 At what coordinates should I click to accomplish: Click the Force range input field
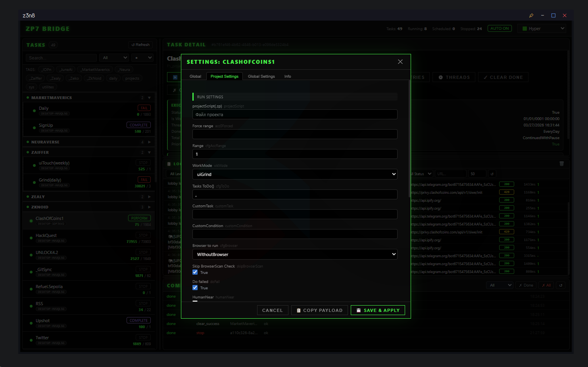pos(294,134)
